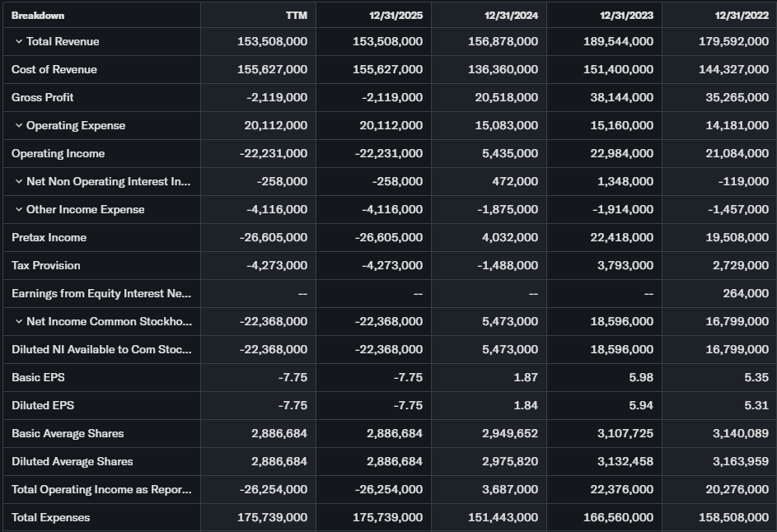Click the Tax Provision row label

pyautogui.click(x=46, y=266)
